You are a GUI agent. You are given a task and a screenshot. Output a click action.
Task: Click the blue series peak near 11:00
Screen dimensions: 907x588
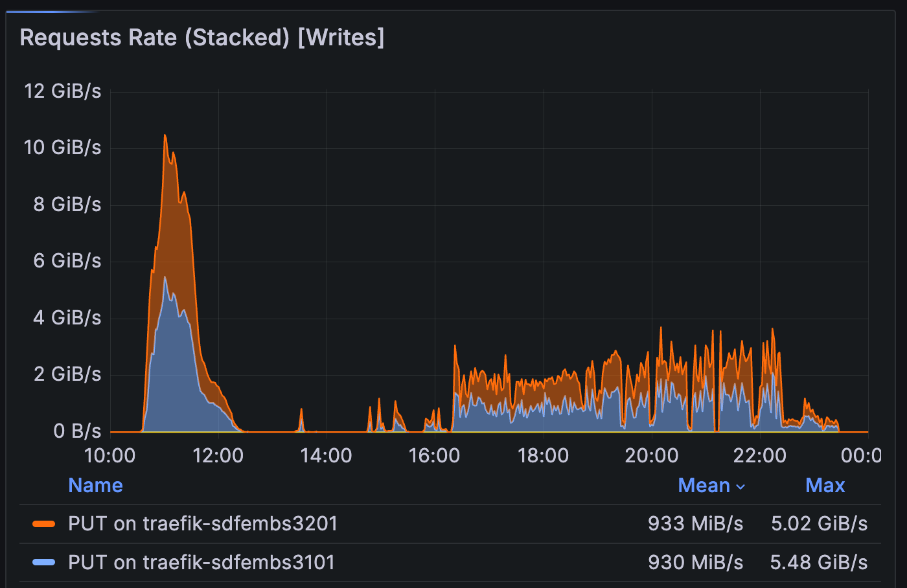(x=165, y=278)
